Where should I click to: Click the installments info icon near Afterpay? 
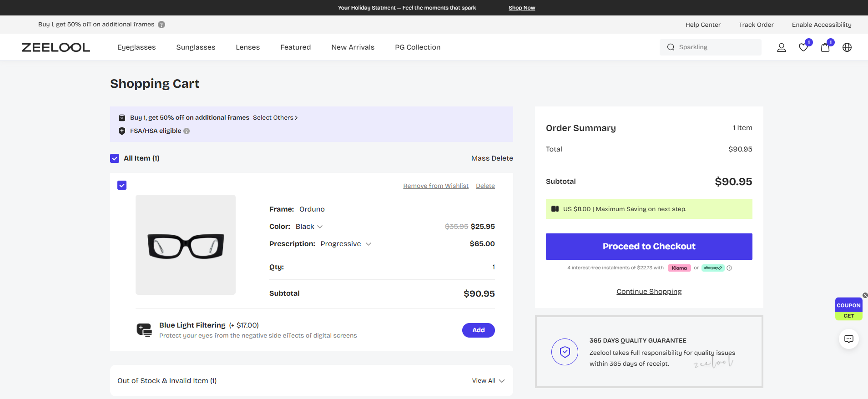(729, 268)
